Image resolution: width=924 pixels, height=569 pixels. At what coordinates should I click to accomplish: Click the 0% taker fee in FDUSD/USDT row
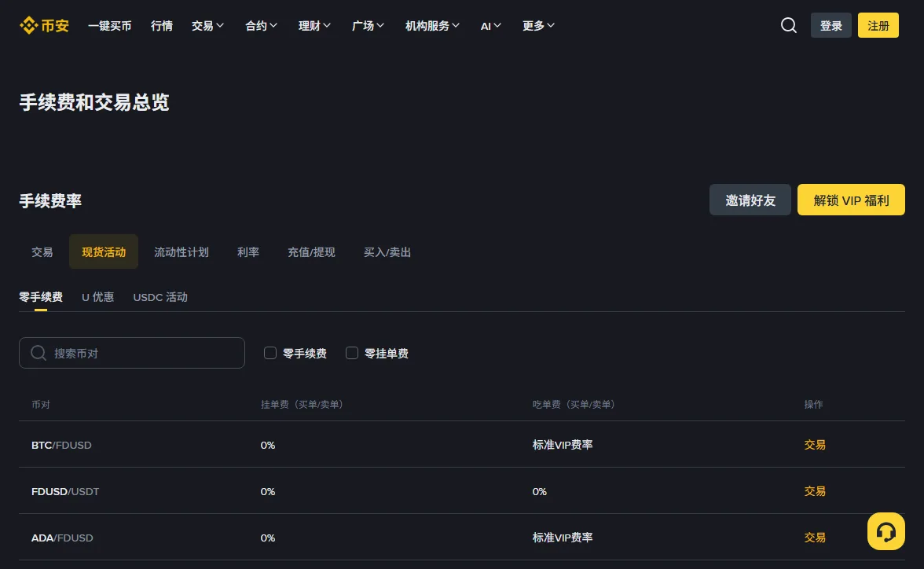click(539, 492)
